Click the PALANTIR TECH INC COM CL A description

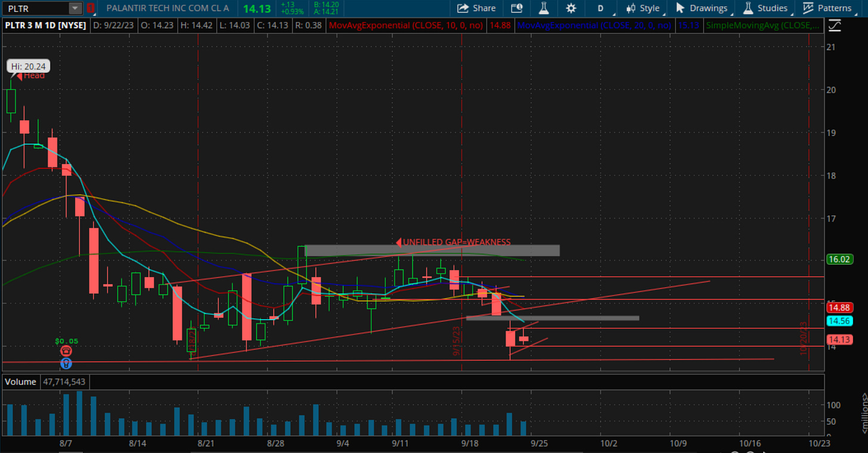168,8
